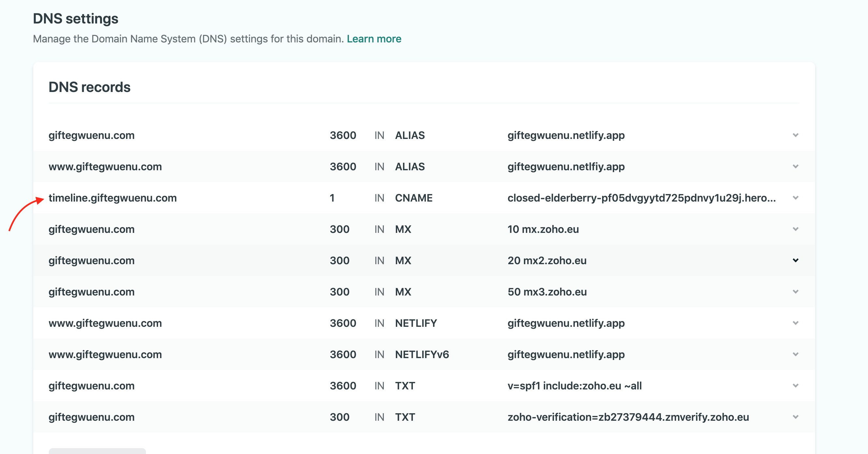Select the timeline.giftegwuenu.com hostname text
Image resolution: width=868 pixels, height=454 pixels.
point(112,198)
